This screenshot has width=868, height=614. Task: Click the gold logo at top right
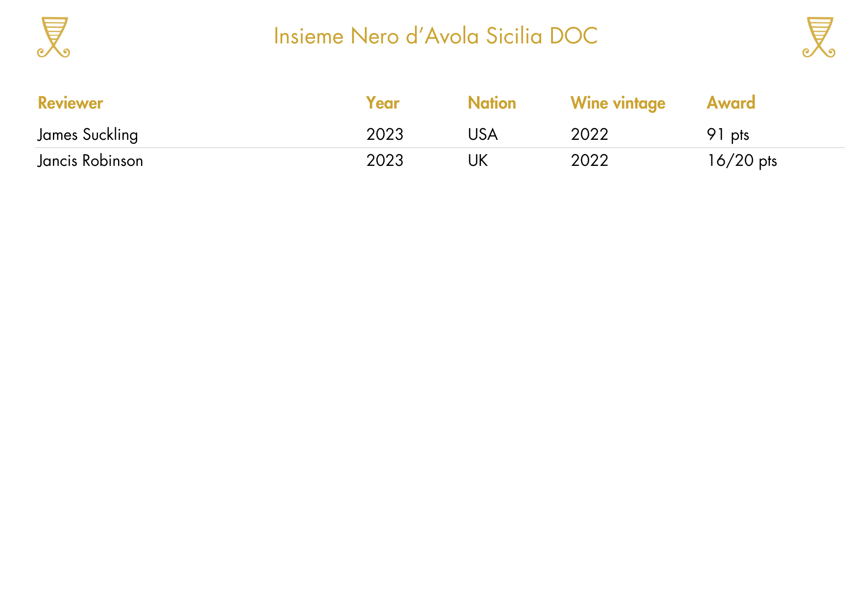[819, 37]
